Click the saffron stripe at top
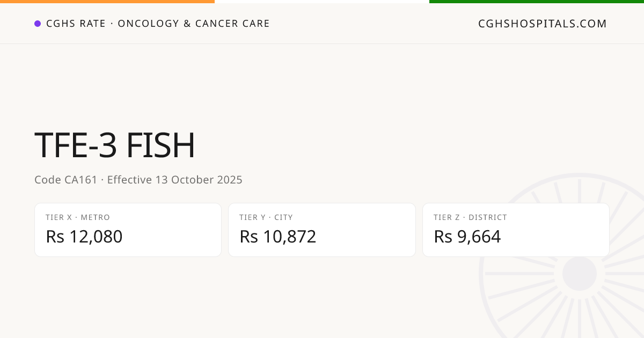The image size is (644, 338). pos(107,2)
